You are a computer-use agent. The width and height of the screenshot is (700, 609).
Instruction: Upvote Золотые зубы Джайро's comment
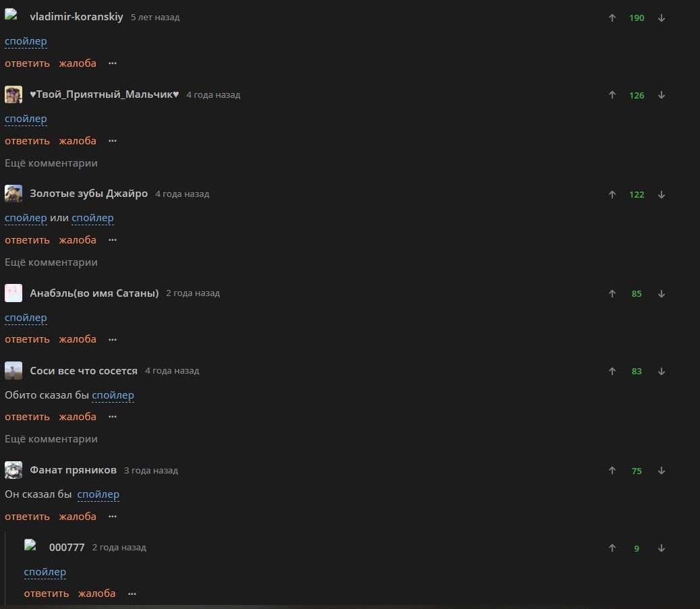[612, 195]
